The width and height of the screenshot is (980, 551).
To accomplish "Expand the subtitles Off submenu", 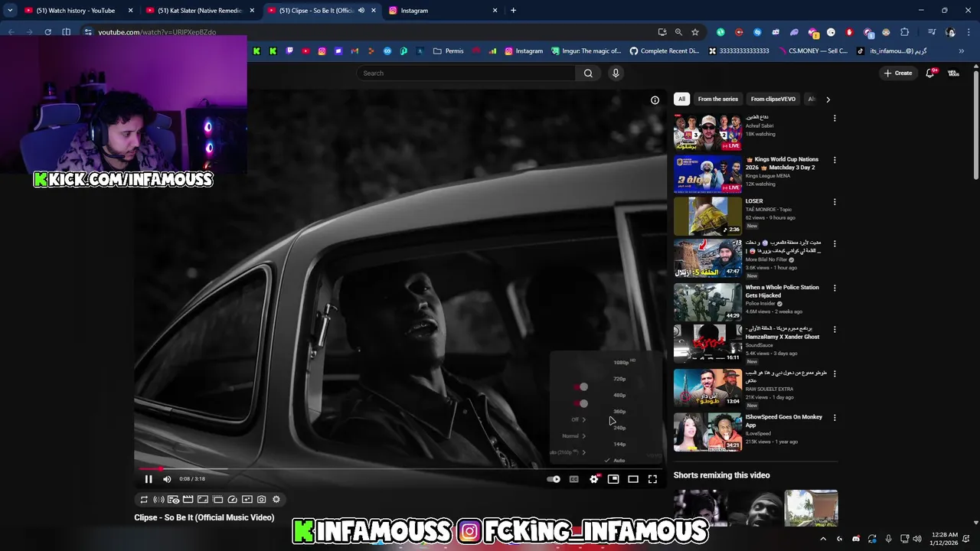I will coord(578,419).
